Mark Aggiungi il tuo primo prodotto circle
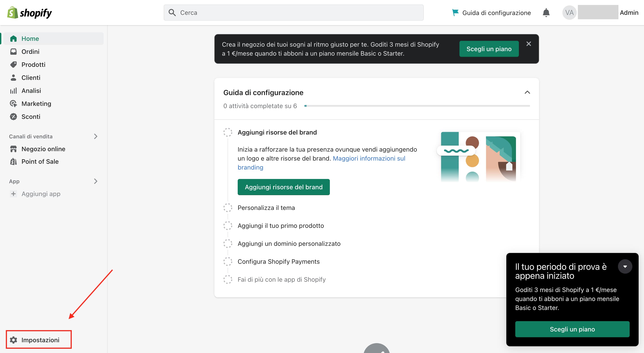 [228, 225]
